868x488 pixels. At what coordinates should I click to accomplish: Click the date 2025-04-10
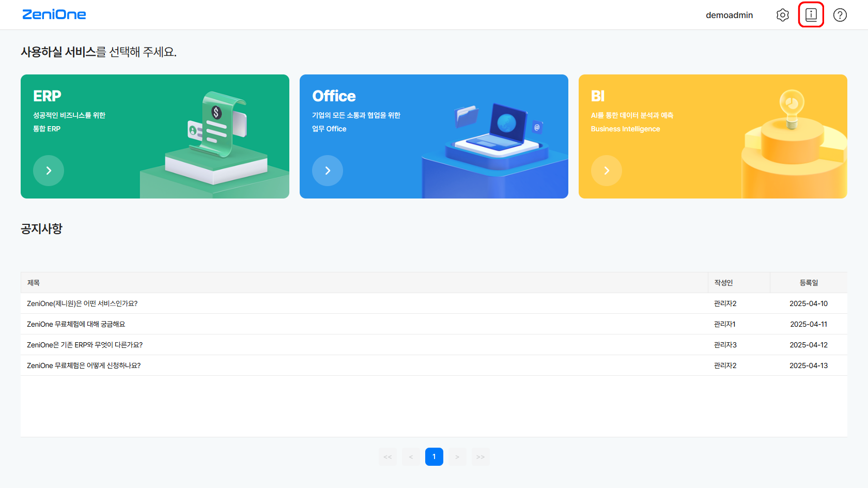tap(809, 303)
